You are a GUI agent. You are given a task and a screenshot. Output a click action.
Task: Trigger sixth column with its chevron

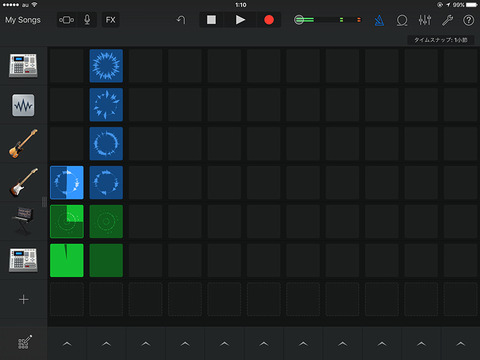pyautogui.click(x=264, y=344)
